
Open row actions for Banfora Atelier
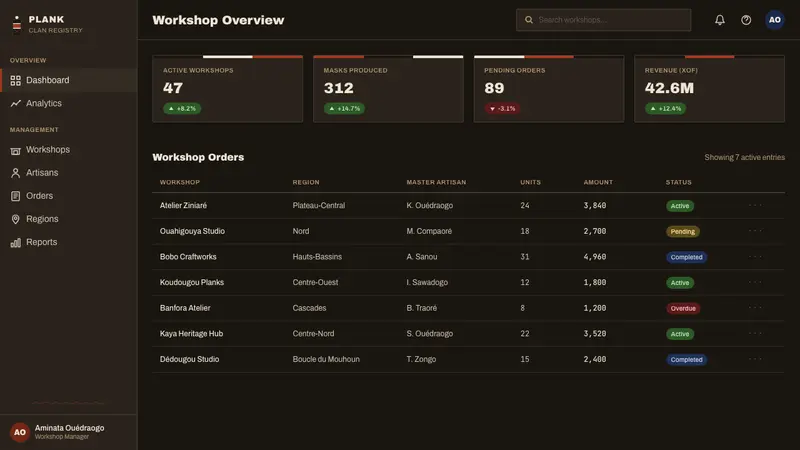tap(755, 308)
